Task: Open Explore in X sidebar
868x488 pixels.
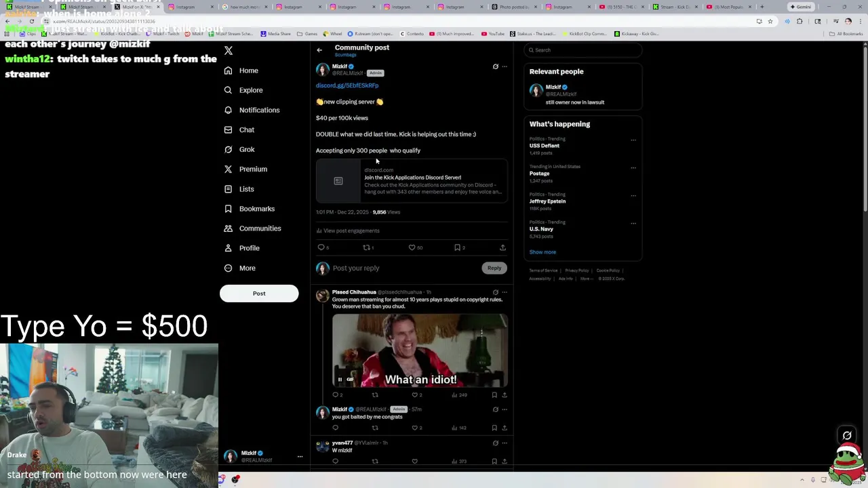Action: click(x=243, y=90)
